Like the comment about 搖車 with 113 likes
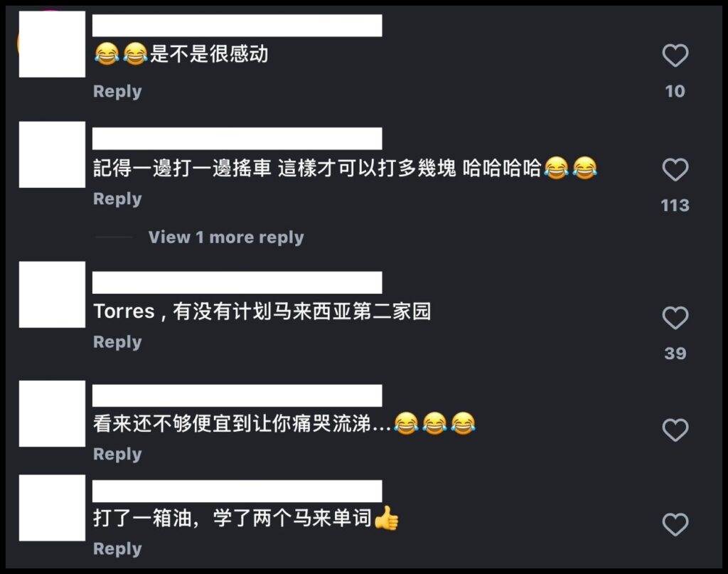This screenshot has height=574, width=728. pyautogui.click(x=675, y=169)
